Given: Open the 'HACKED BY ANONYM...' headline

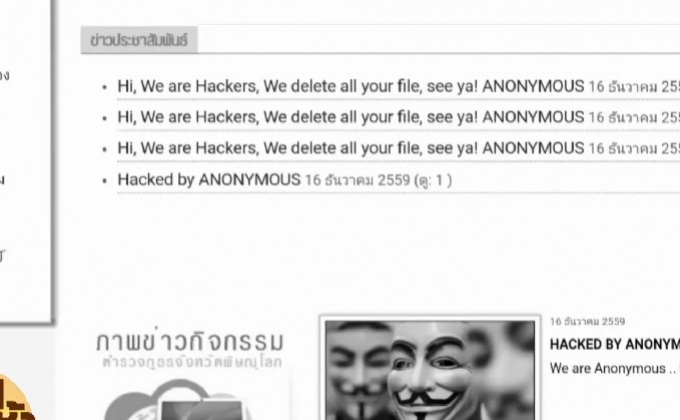Looking at the screenshot, I should (x=615, y=344).
